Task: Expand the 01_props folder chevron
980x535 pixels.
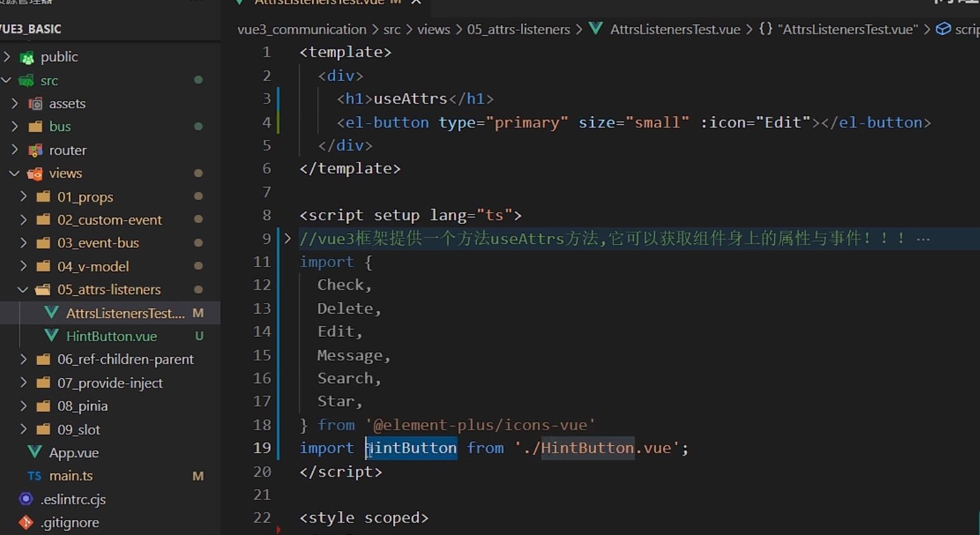Action: click(24, 196)
